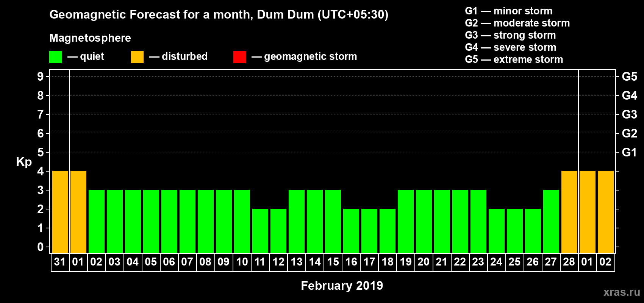
Task: Click the bar above date 18
Action: tap(388, 231)
